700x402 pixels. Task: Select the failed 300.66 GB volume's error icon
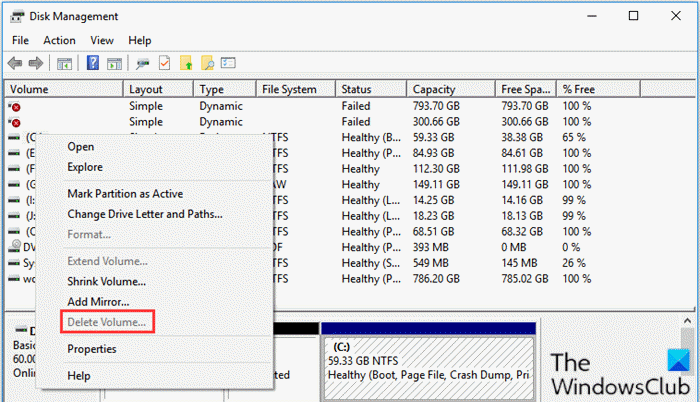pos(14,122)
